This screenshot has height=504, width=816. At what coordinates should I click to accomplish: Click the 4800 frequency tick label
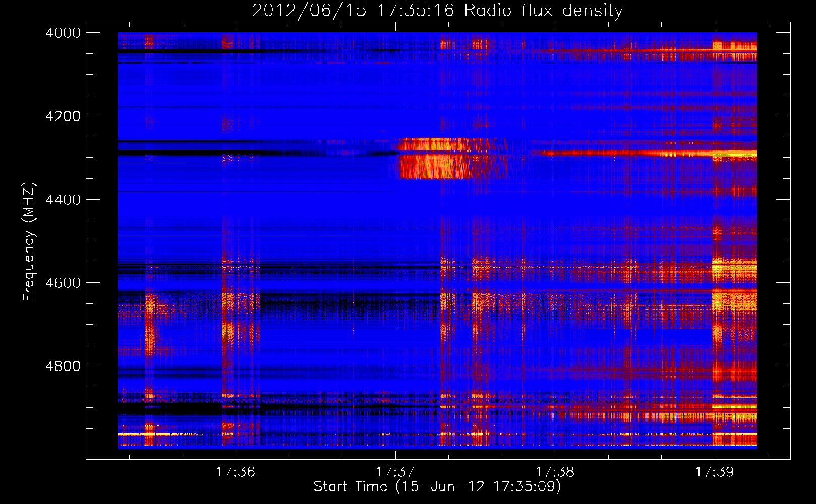coord(63,366)
